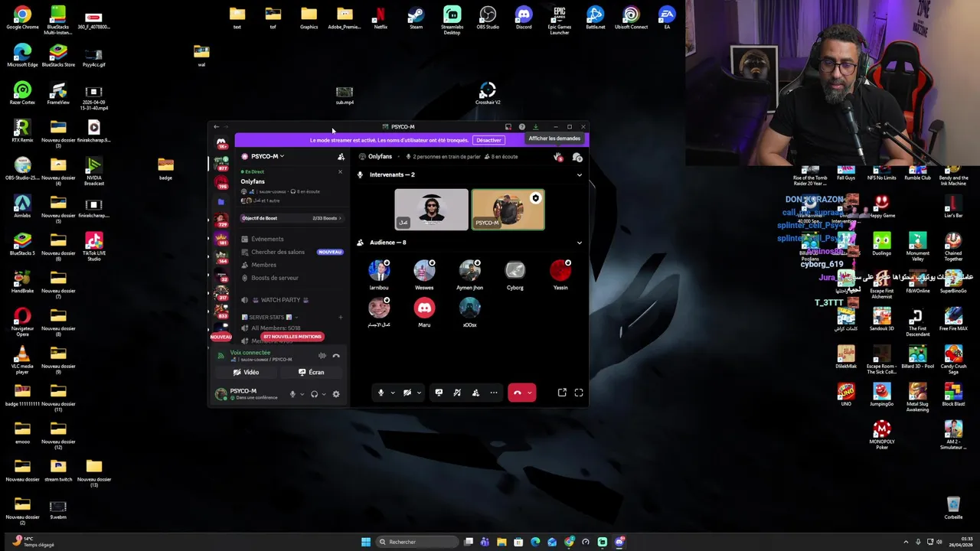Open microphone options arrow in call bar
The width and height of the screenshot is (980, 551).
tap(393, 393)
